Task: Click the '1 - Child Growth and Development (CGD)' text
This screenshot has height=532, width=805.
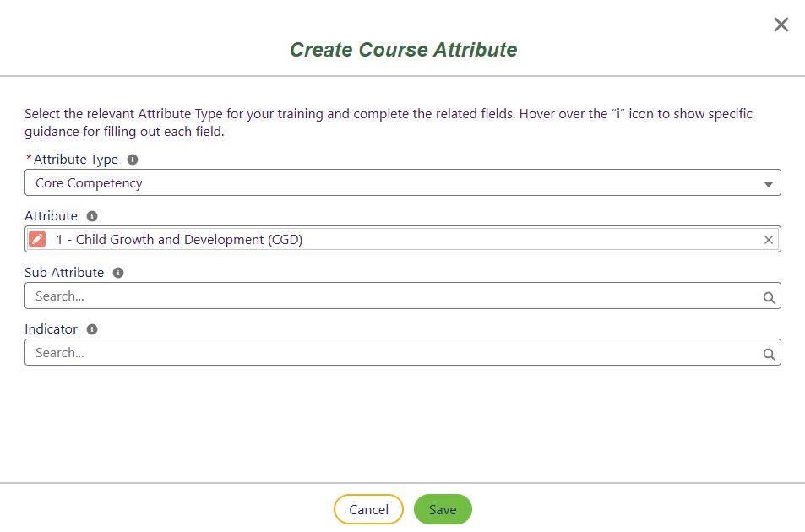Action: [179, 240]
